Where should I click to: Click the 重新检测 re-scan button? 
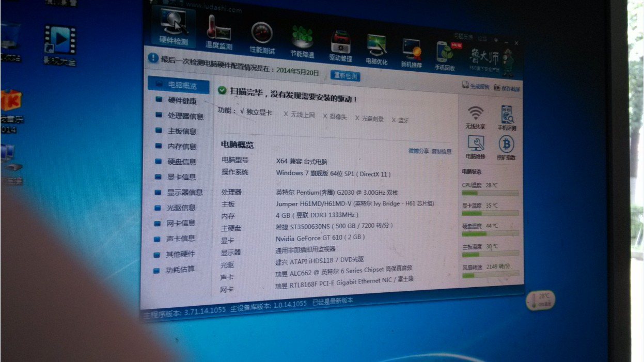345,75
